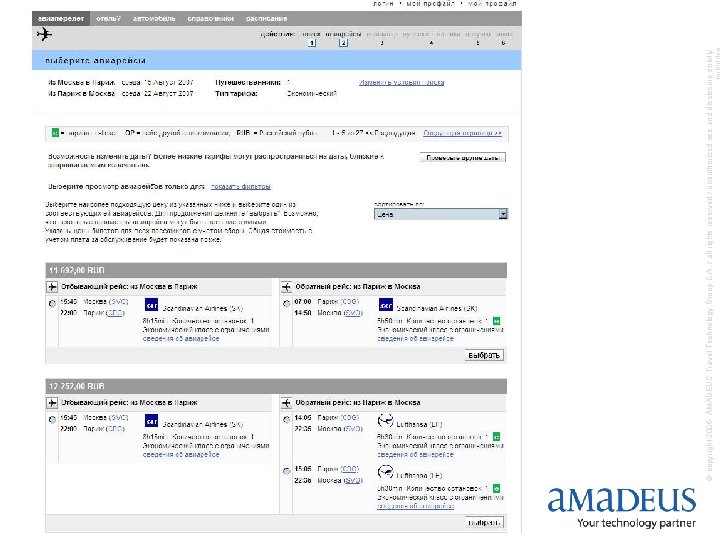Click the green legend icon in info bar

coord(55,133)
